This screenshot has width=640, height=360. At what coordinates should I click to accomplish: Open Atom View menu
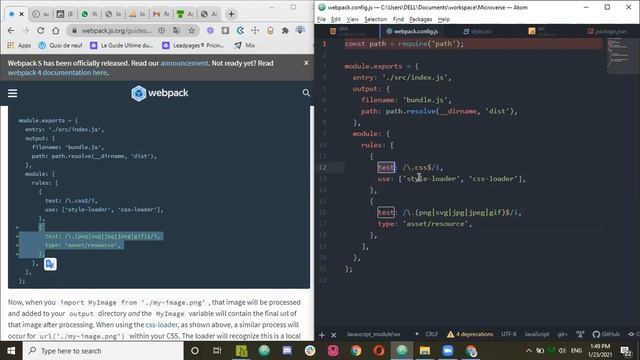(x=352, y=19)
